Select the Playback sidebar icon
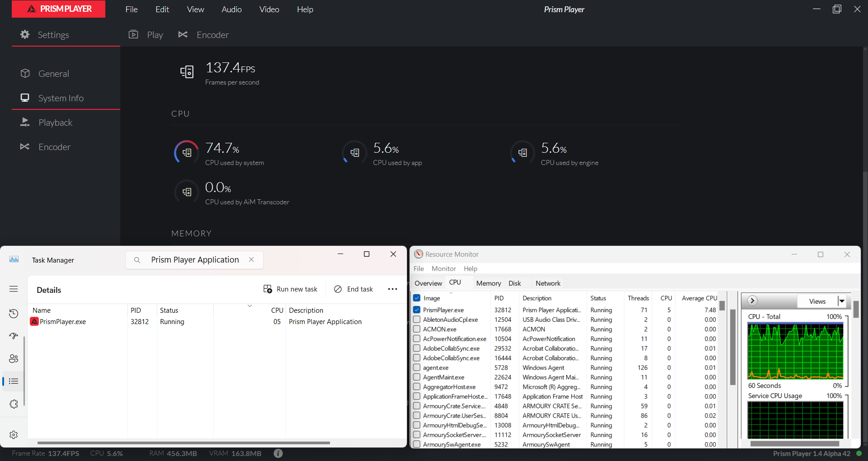Viewport: 868px width, 461px height. (25, 122)
